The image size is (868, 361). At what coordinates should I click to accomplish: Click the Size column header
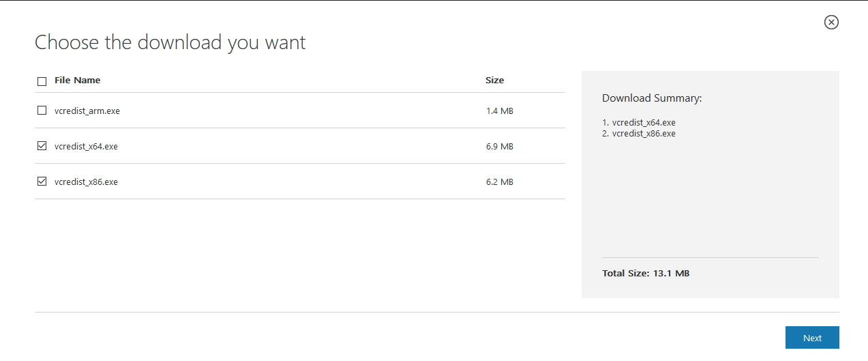pyautogui.click(x=494, y=80)
